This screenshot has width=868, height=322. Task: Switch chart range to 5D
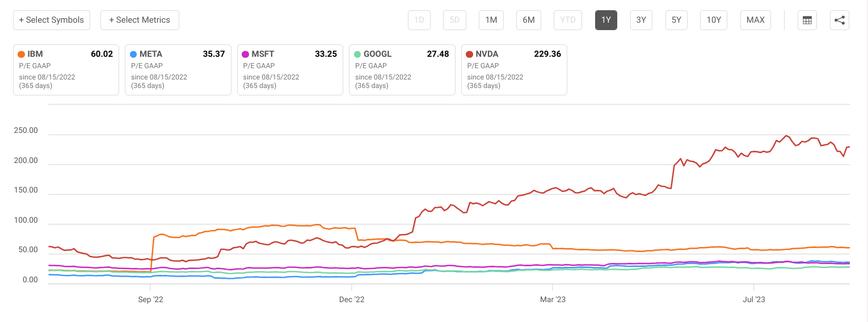[454, 20]
